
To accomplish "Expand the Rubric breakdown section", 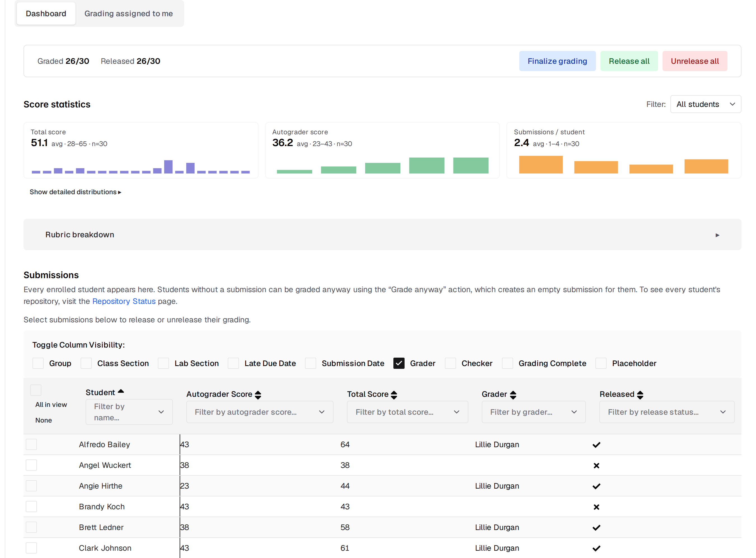I will click(382, 235).
